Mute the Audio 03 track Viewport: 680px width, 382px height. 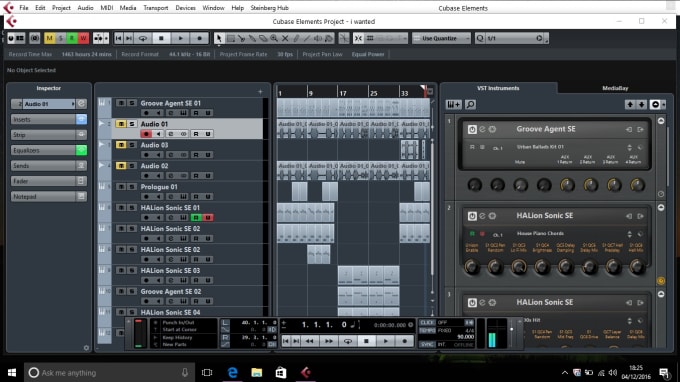[121, 145]
